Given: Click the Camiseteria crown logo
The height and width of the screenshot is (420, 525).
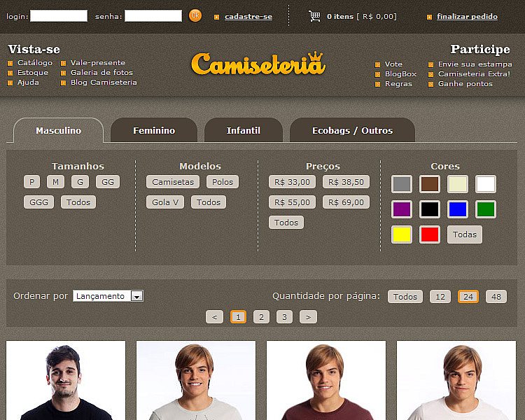Looking at the screenshot, I should click(x=258, y=63).
